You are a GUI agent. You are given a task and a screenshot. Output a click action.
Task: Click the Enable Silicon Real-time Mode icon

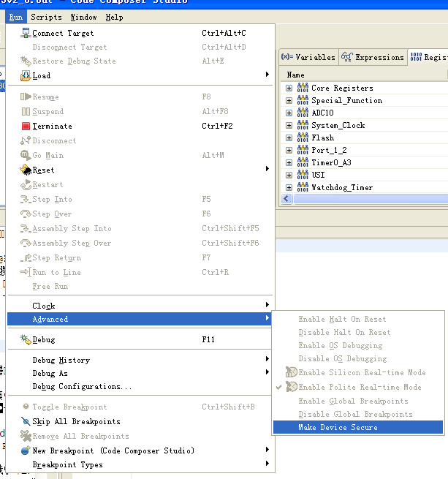[x=292, y=372]
